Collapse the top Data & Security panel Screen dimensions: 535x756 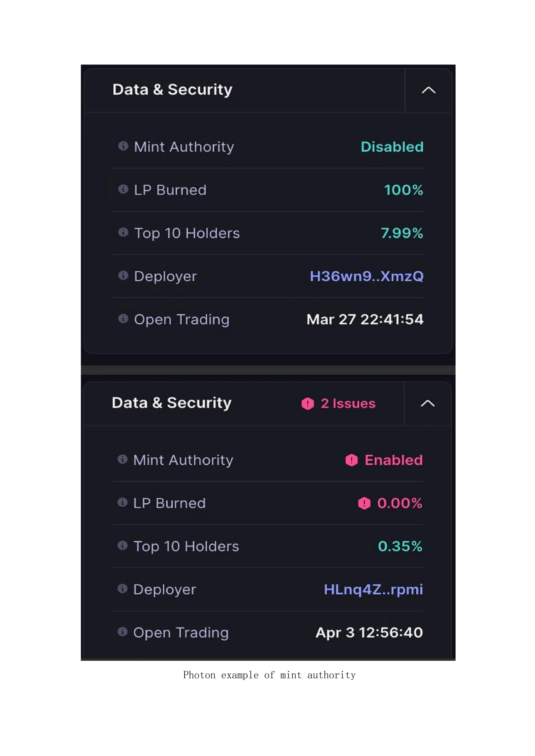[428, 90]
